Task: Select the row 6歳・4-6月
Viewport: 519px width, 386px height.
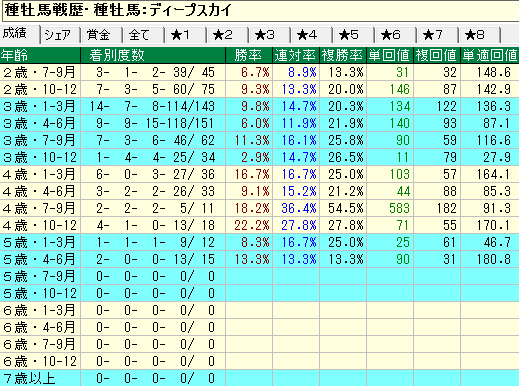Action: [259, 327]
